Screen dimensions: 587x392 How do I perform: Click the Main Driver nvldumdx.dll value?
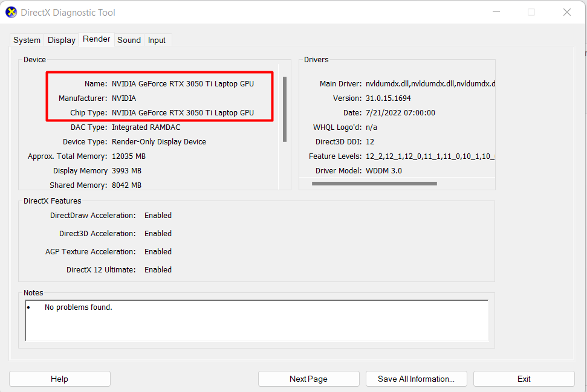click(x=430, y=84)
